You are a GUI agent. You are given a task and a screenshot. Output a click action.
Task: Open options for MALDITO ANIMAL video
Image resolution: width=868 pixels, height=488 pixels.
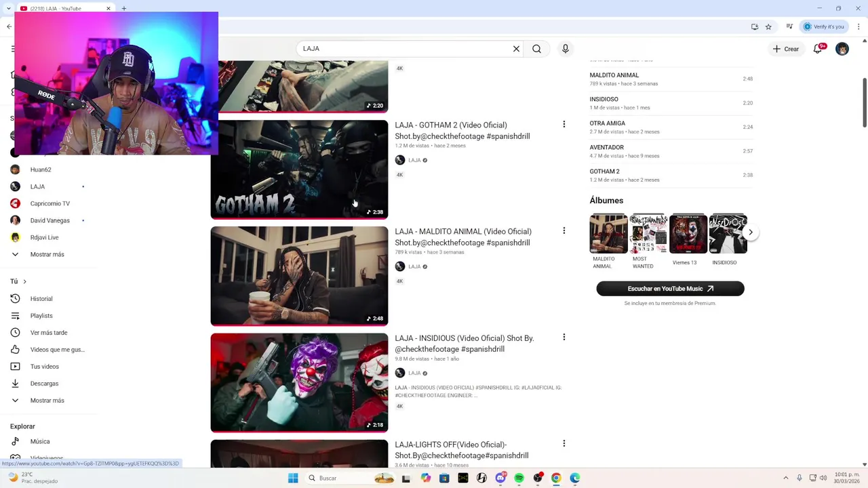[x=564, y=230]
